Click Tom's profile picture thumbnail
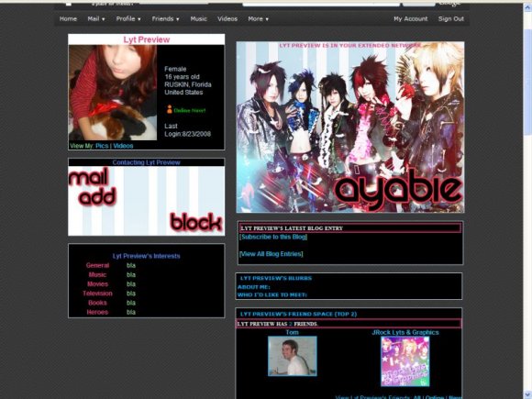The width and height of the screenshot is (532, 399). pos(292,356)
